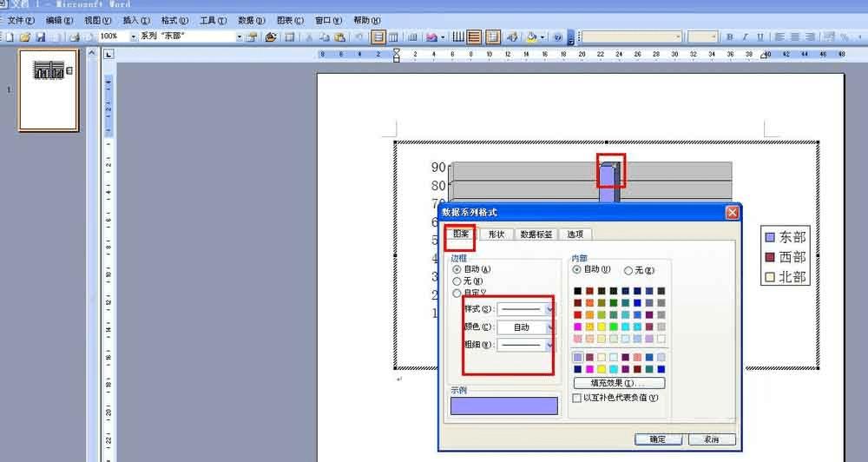Toggle Bold formatting button
Image resolution: width=868 pixels, height=462 pixels.
coord(730,37)
